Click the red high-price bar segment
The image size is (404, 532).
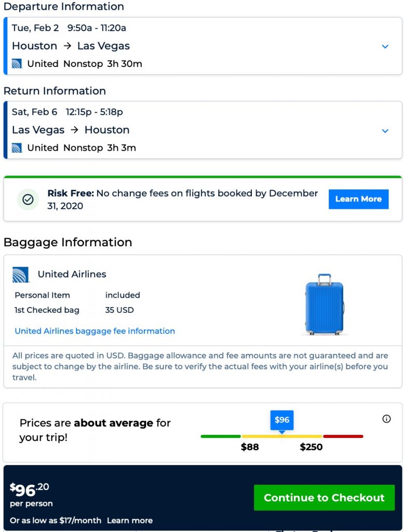point(343,436)
